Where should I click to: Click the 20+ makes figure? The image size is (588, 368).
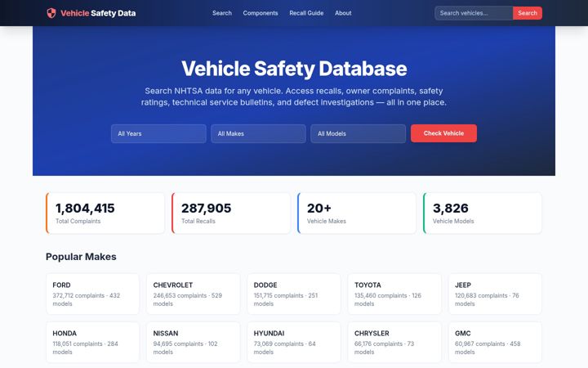coord(319,208)
